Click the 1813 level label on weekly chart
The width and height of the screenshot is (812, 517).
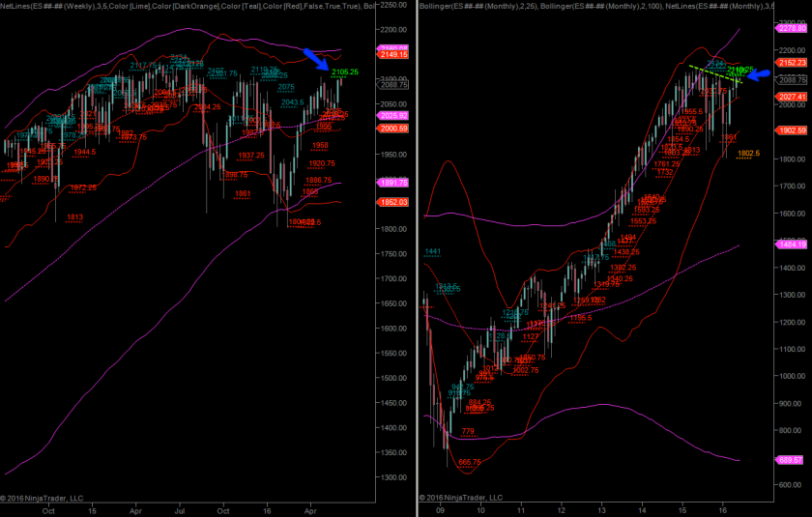coord(74,217)
